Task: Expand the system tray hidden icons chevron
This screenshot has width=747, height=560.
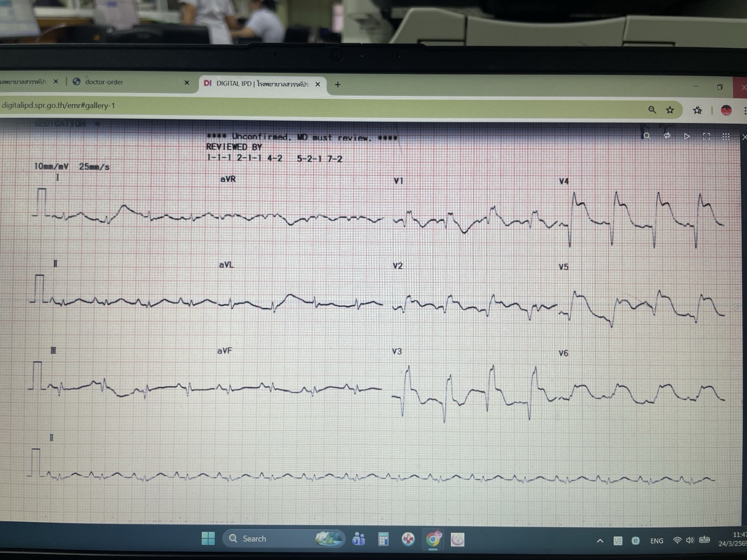Action: (600, 541)
